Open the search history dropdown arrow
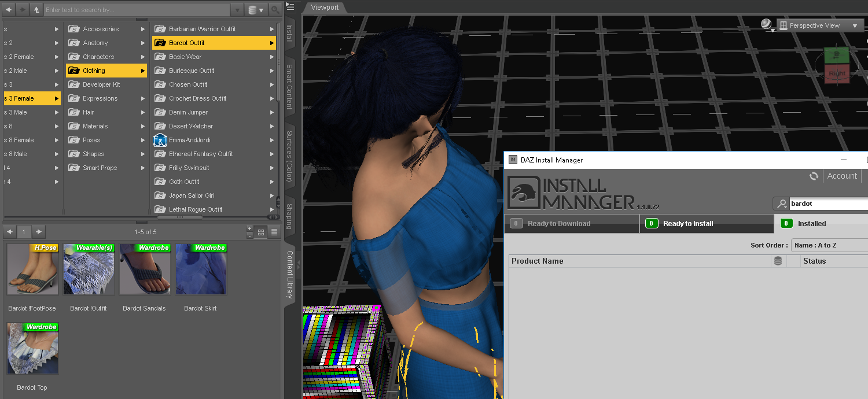Screen dimensions: 868x399 [237, 10]
